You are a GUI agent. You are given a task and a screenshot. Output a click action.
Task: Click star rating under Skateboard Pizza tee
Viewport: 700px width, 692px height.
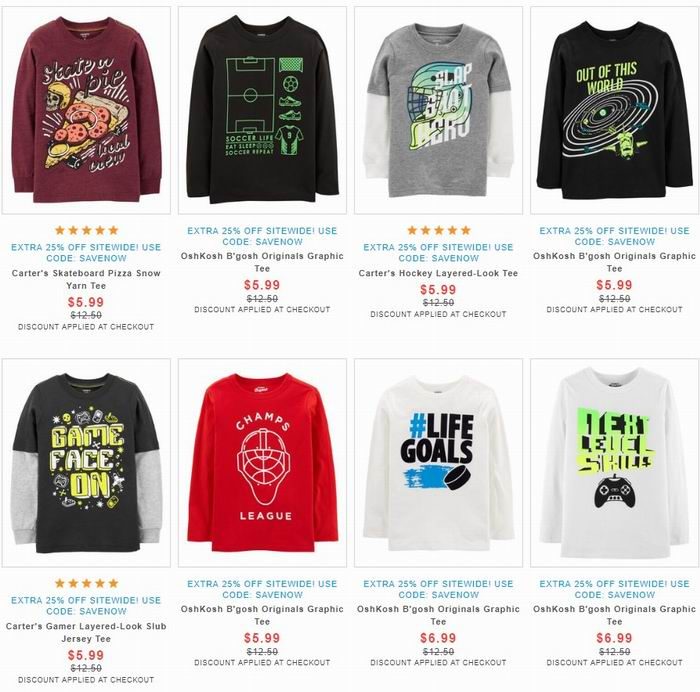[86, 230]
